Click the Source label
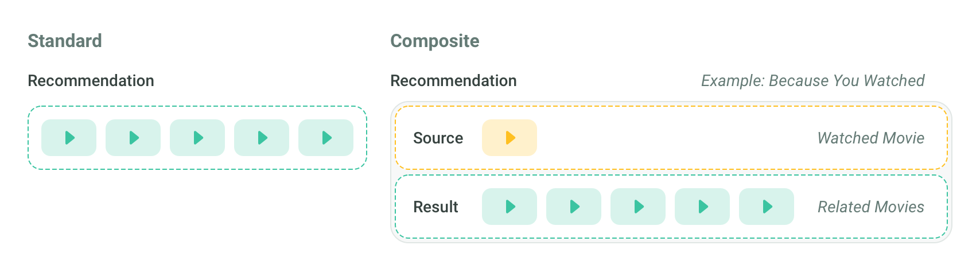980x280 pixels. pyautogui.click(x=438, y=138)
